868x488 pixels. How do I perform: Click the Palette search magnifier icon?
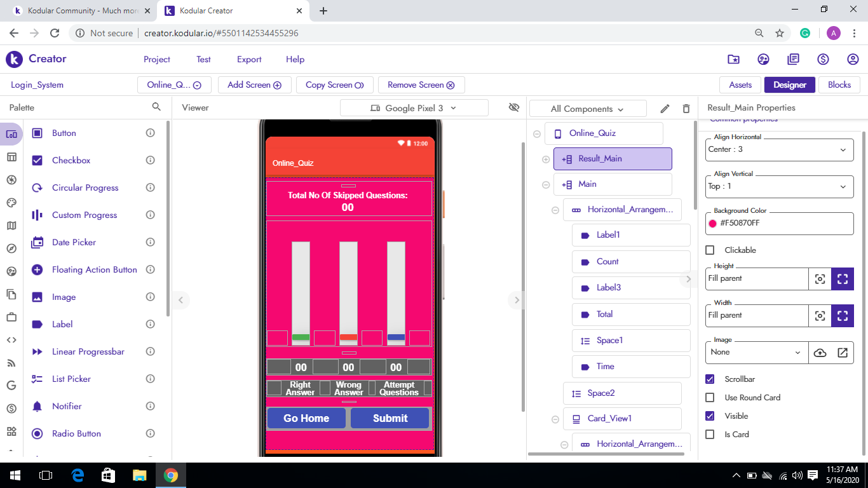click(156, 107)
